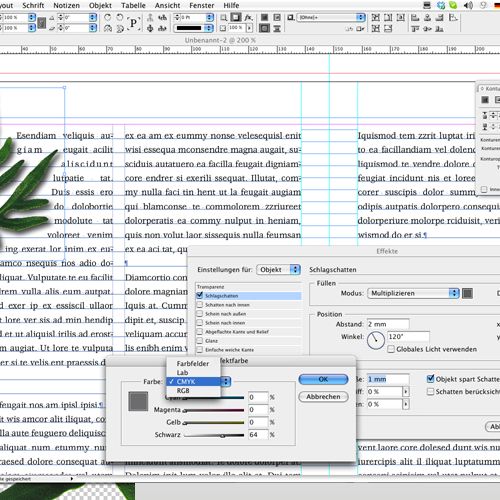This screenshot has width=500, height=500.
Task: Click the second frame fitting icon in top row
Action: (388, 17)
